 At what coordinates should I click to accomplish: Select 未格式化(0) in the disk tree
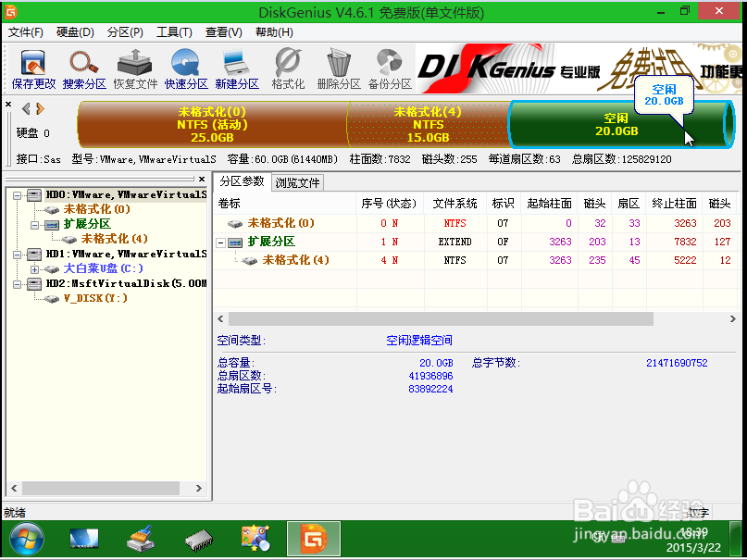[96, 209]
